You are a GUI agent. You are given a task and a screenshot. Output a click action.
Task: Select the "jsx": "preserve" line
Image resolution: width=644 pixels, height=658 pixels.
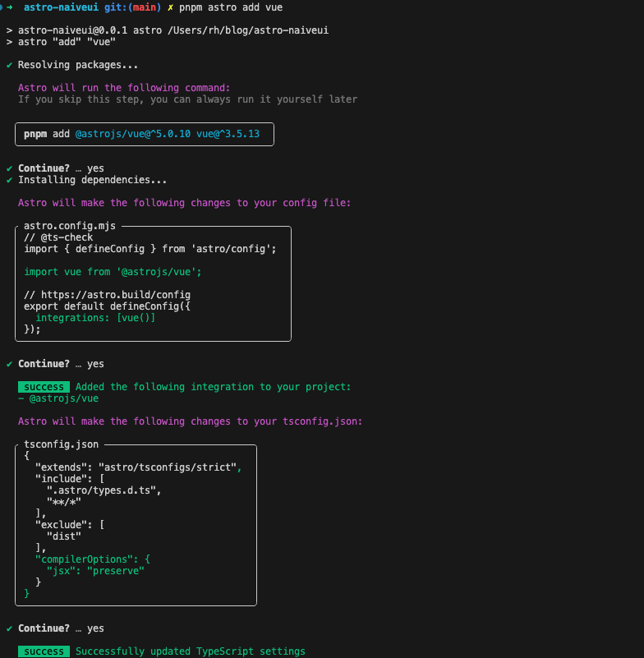pyautogui.click(x=95, y=571)
